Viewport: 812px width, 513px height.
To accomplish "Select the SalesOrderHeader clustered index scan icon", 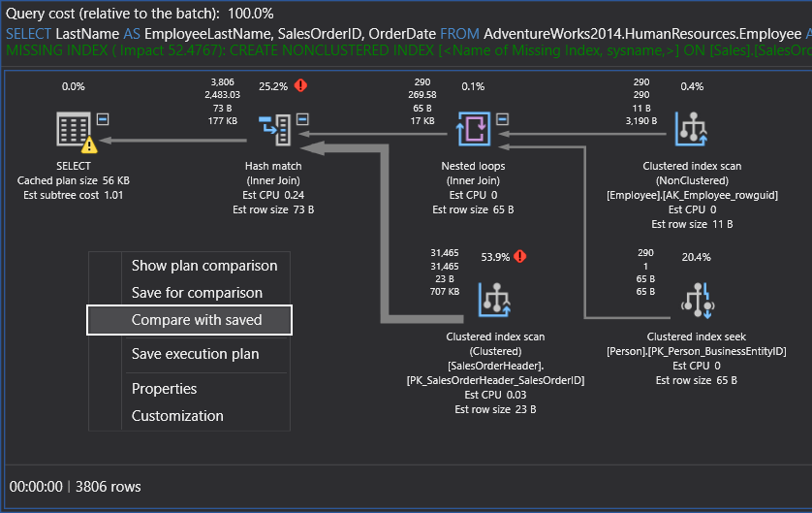I will point(495,300).
